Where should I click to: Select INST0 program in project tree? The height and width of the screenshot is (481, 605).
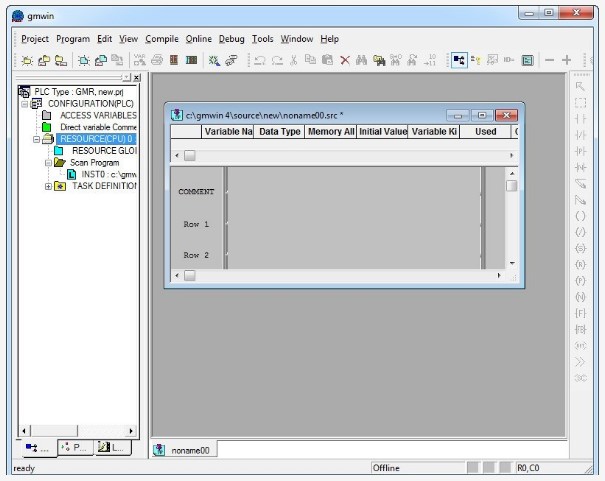click(x=100, y=174)
